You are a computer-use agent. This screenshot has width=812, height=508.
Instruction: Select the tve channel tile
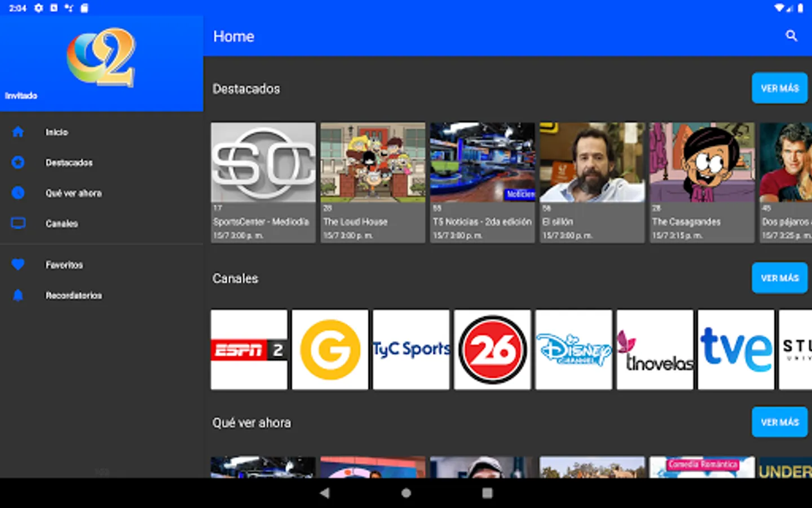click(736, 349)
